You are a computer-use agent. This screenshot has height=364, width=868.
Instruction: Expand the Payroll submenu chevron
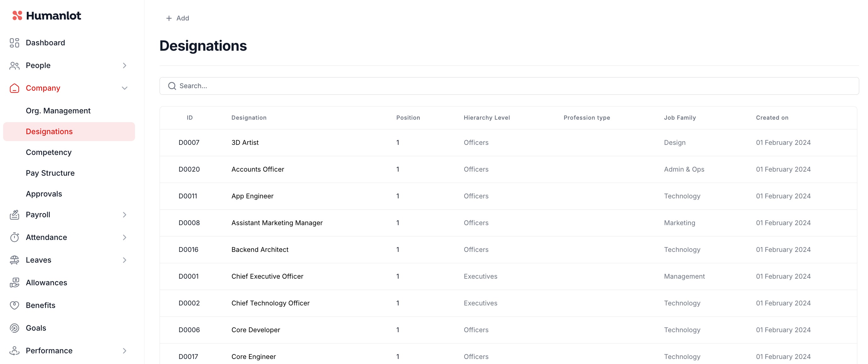124,215
